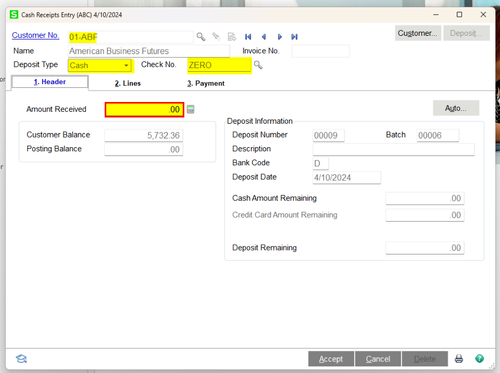Click the Accept button
The width and height of the screenshot is (500, 373).
(331, 359)
